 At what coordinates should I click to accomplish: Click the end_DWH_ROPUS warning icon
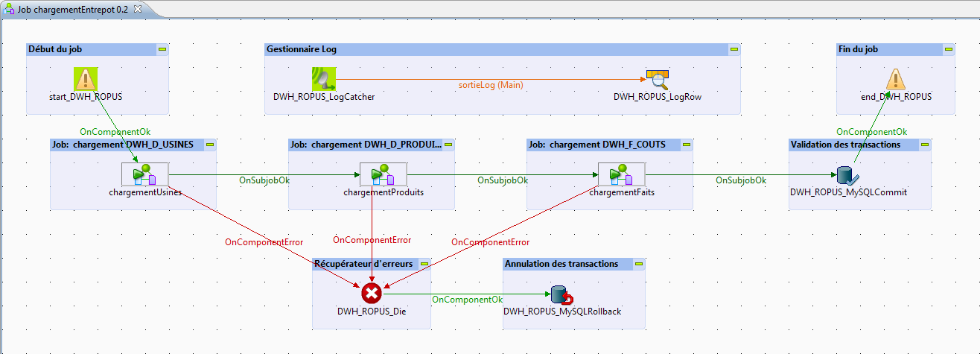(896, 78)
